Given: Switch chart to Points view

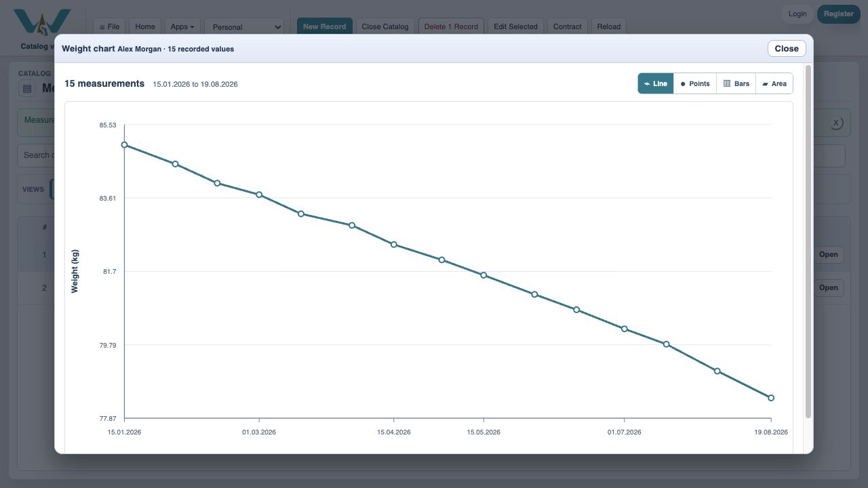Looking at the screenshot, I should (695, 84).
